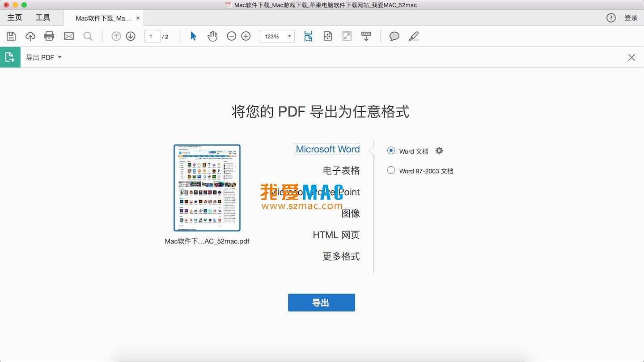This screenshot has height=362, width=644.
Task: Open help question mark icon
Action: click(611, 18)
